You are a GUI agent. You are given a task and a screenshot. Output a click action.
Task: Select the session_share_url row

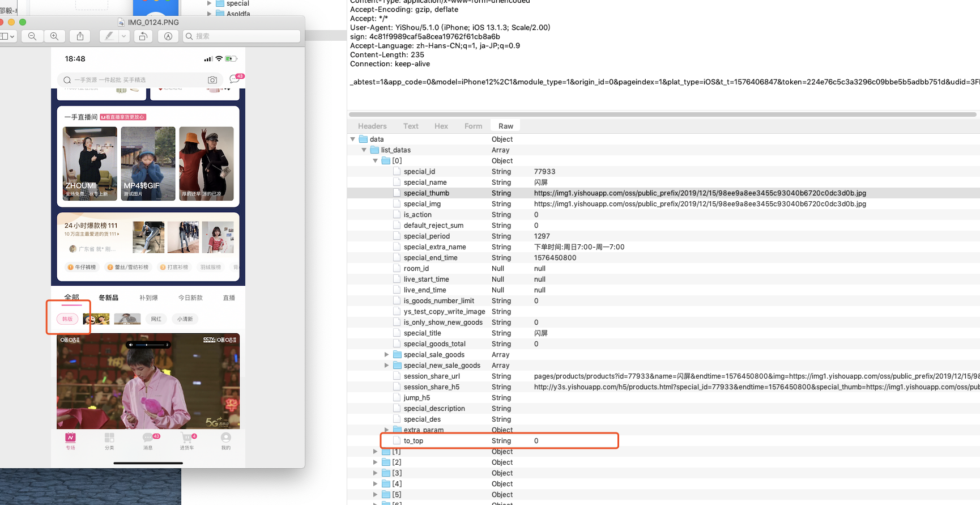[x=663, y=376]
